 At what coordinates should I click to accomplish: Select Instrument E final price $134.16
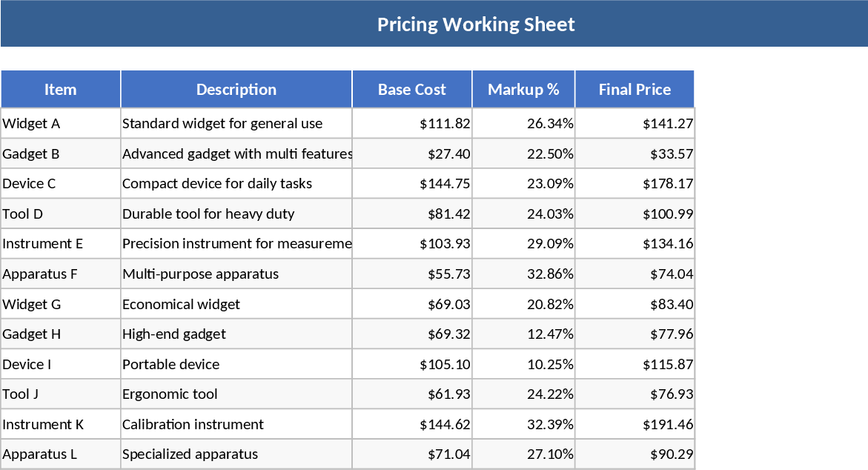tap(635, 244)
